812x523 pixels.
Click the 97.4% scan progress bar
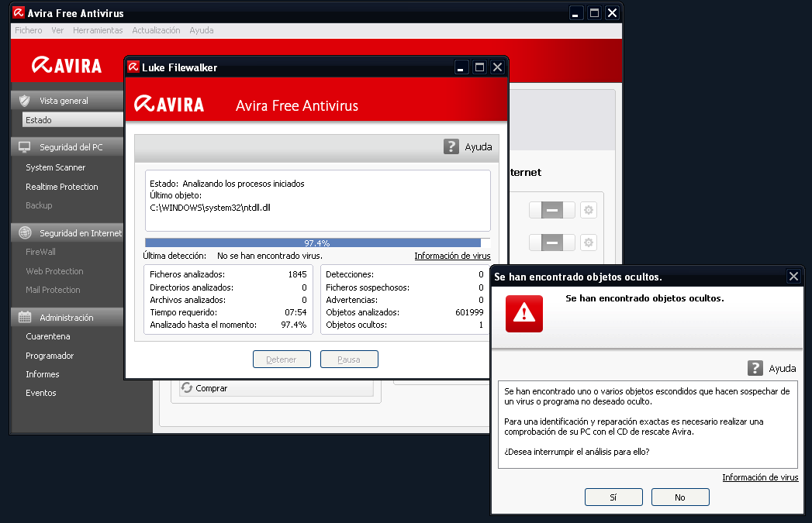click(316, 243)
